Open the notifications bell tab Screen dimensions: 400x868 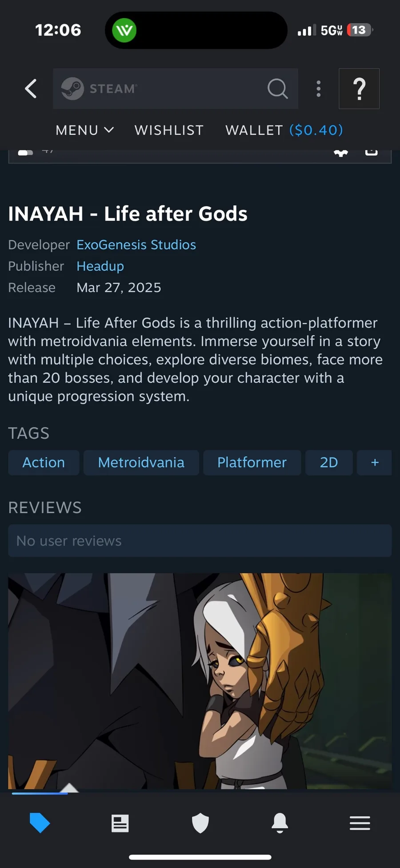280,823
